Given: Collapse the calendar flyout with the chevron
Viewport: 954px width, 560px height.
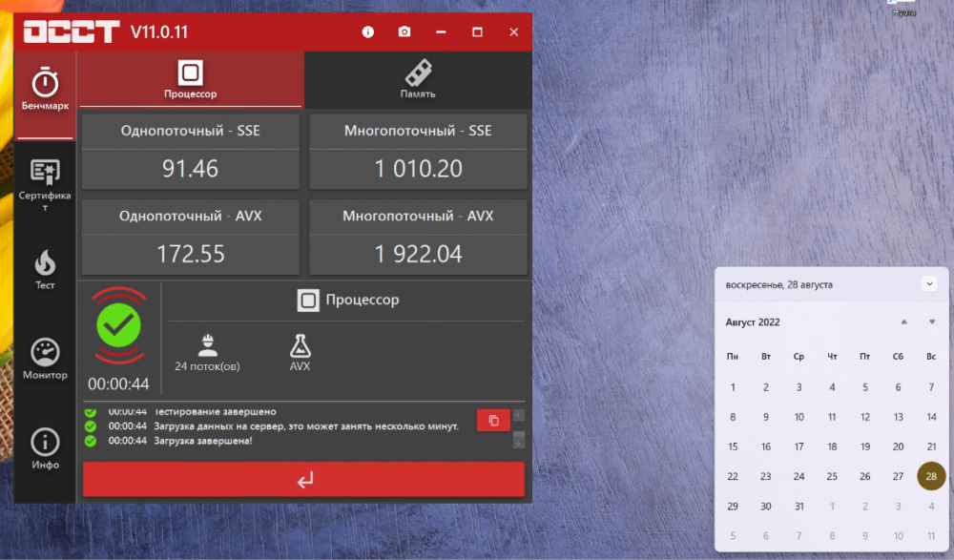Looking at the screenshot, I should tap(929, 283).
